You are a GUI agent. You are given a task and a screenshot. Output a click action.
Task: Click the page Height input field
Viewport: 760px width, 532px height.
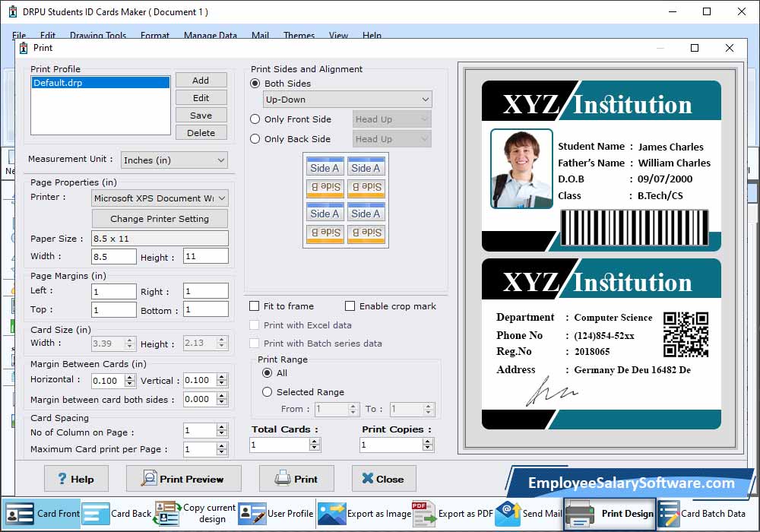(x=206, y=256)
